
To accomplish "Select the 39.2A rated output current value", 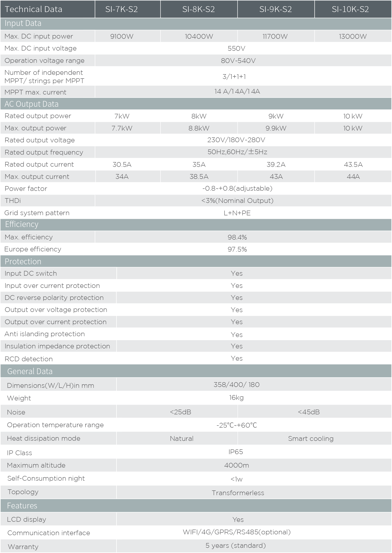I will click(x=276, y=165).
